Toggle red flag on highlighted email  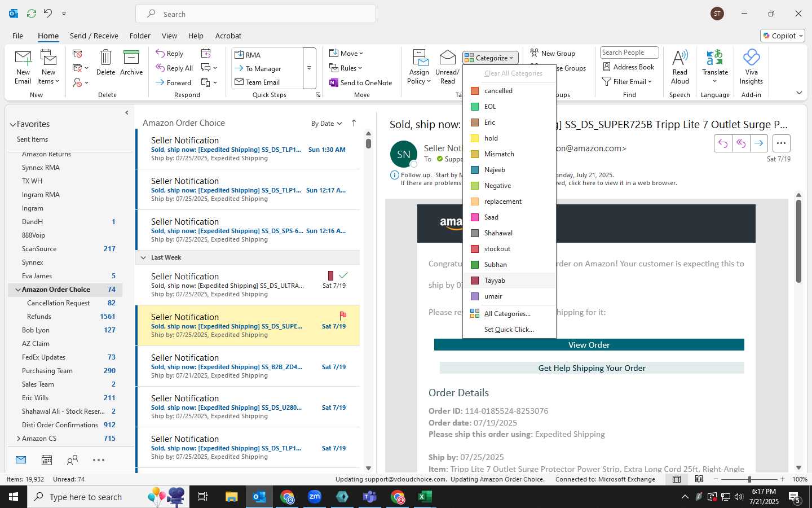point(343,316)
